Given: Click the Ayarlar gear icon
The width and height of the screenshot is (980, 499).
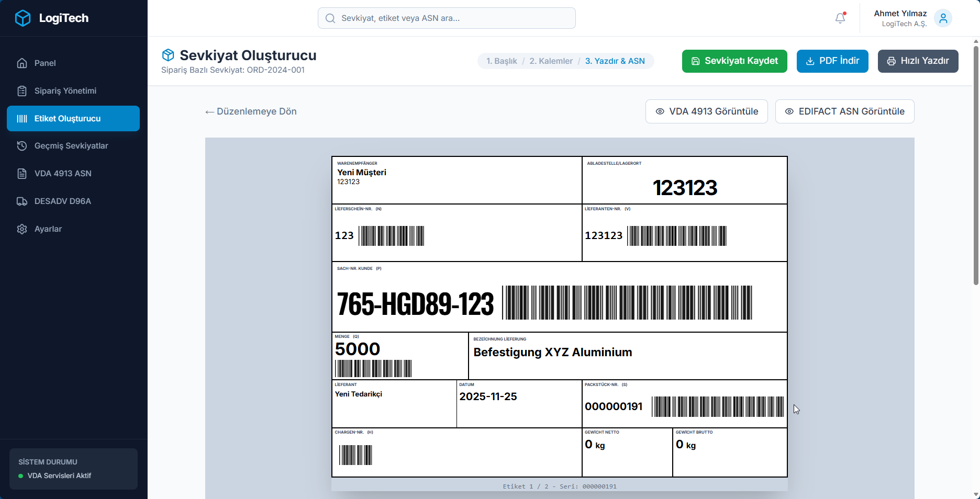Looking at the screenshot, I should pos(22,229).
